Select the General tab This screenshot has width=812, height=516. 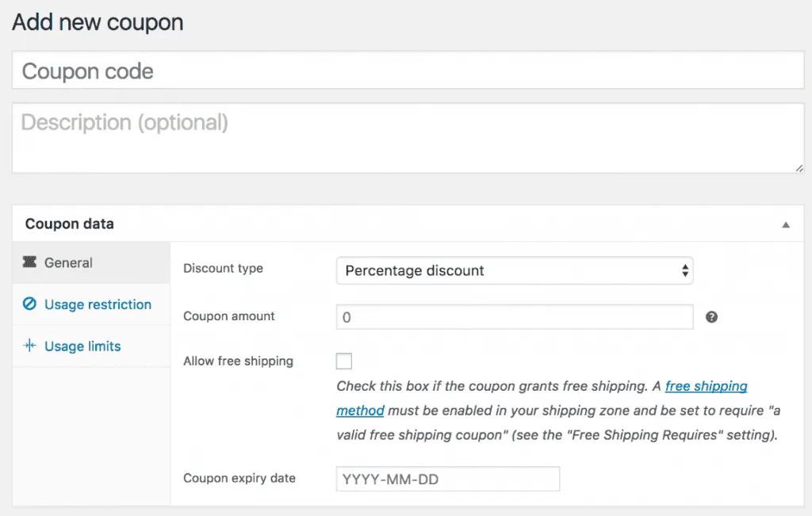point(68,262)
